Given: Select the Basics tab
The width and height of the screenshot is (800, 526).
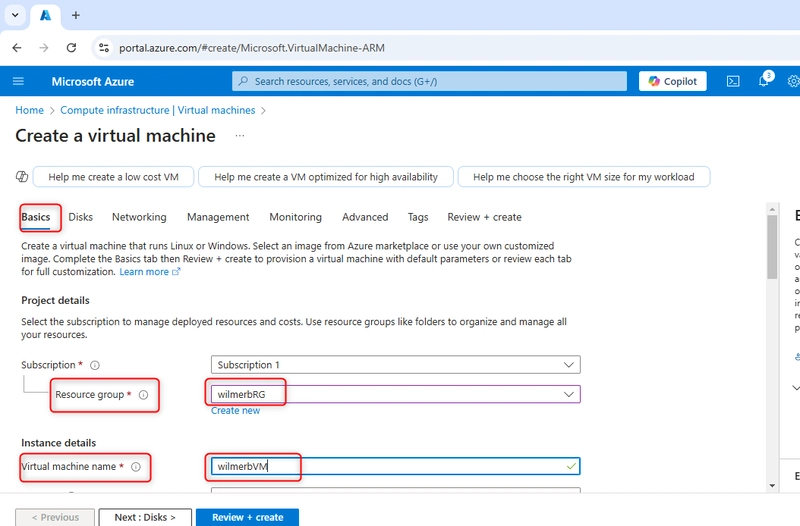Looking at the screenshot, I should click(x=36, y=217).
